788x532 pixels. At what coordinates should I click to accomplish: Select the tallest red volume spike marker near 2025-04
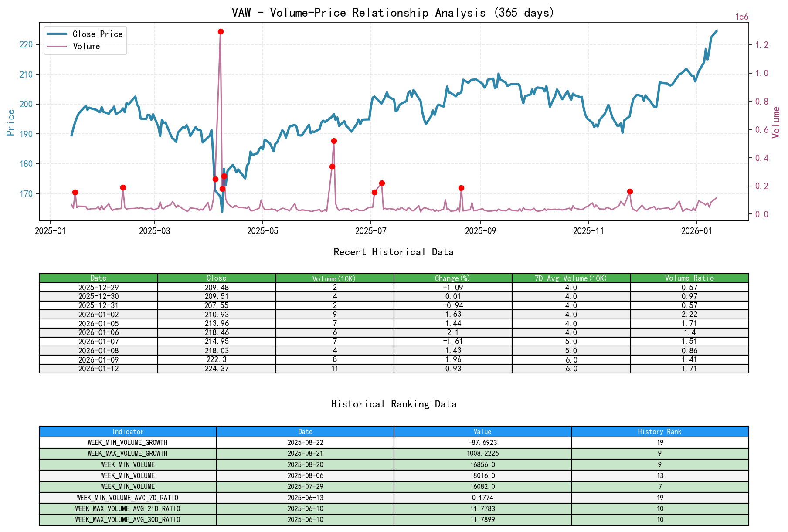[x=221, y=31]
